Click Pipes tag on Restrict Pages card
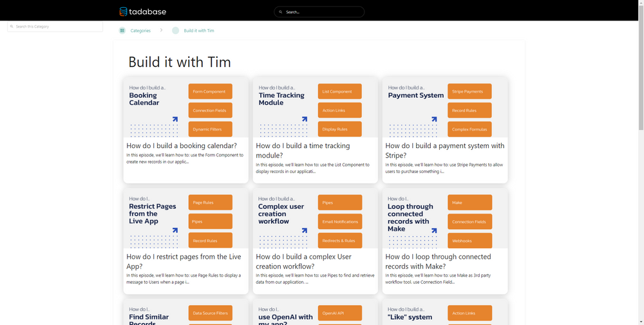The height and width of the screenshot is (325, 644). 211,221
